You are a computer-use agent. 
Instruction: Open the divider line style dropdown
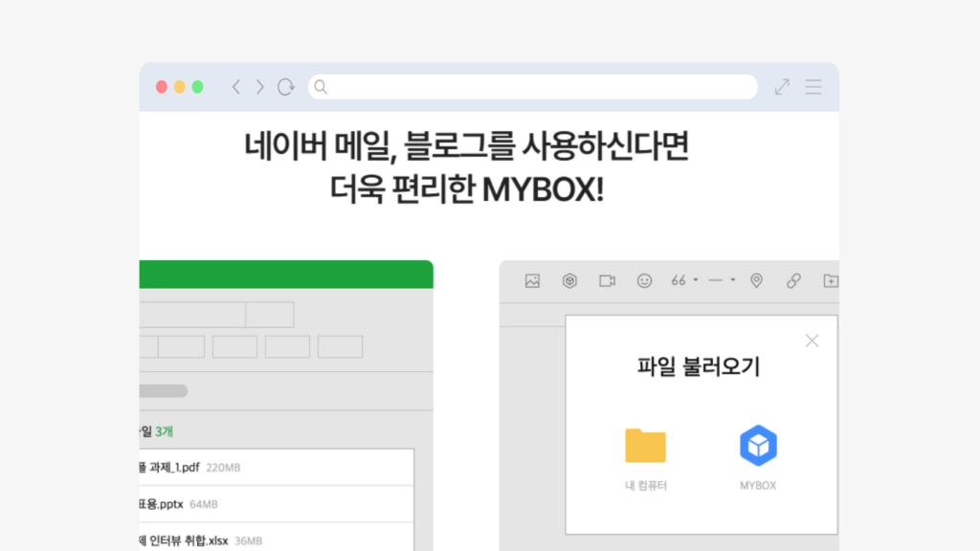[733, 279]
